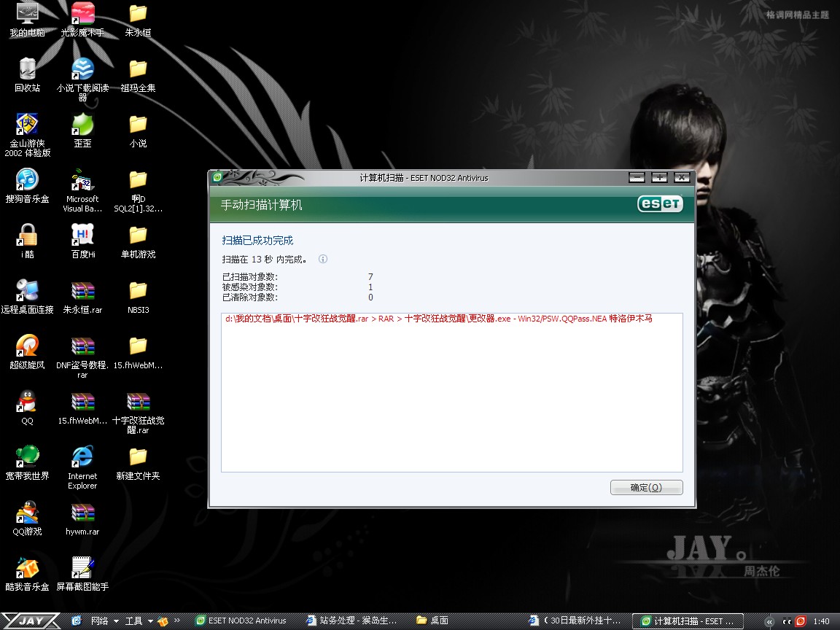Image resolution: width=840 pixels, height=630 pixels.
Task: Click the 计算机扫描 - ESET taskbar item
Action: (688, 621)
